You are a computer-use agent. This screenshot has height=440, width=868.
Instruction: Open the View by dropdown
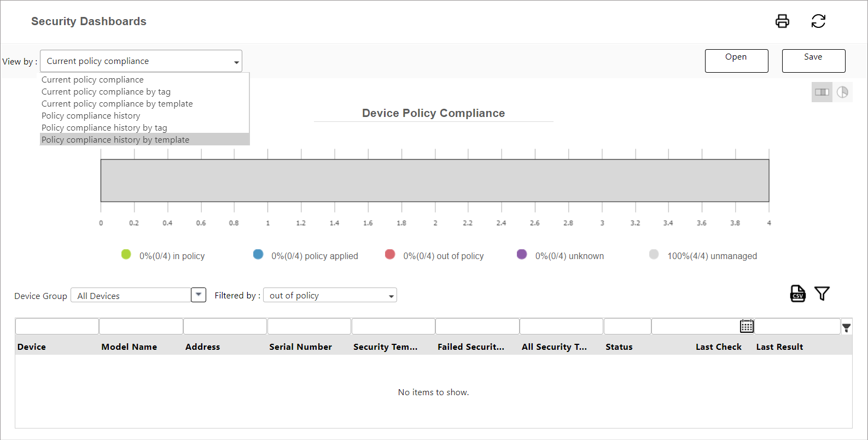coord(141,61)
